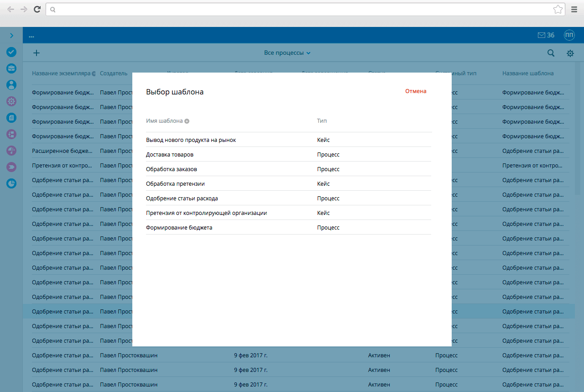Click the browser back arrow

coord(10,9)
